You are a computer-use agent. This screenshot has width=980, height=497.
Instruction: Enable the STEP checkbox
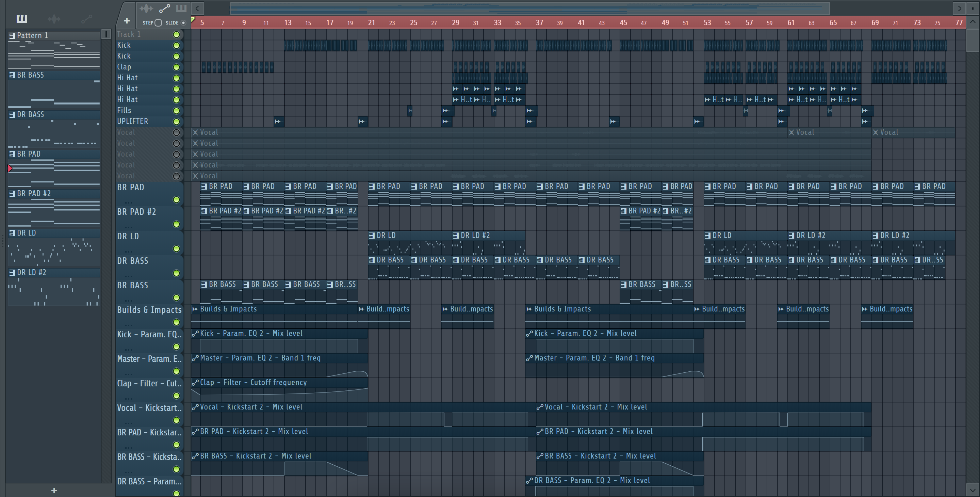coord(158,23)
